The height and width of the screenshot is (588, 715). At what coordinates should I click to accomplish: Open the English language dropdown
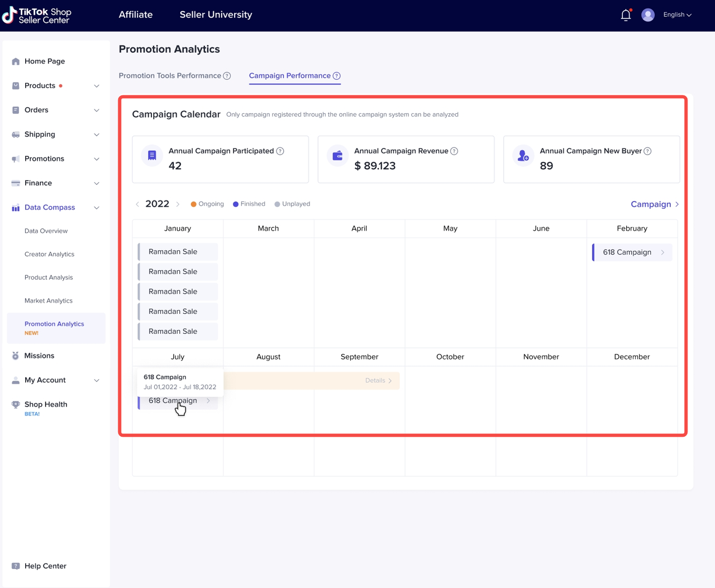pyautogui.click(x=677, y=15)
